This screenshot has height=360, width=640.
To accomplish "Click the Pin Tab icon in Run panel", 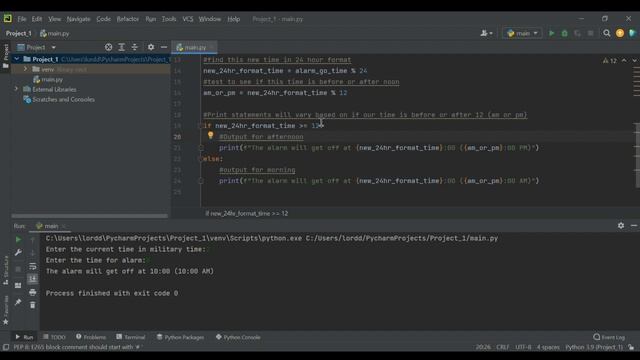I will pyautogui.click(x=18, y=302).
